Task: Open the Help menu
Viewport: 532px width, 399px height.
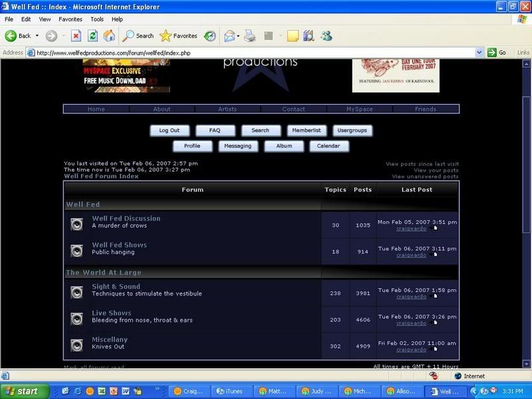Action: pos(117,19)
